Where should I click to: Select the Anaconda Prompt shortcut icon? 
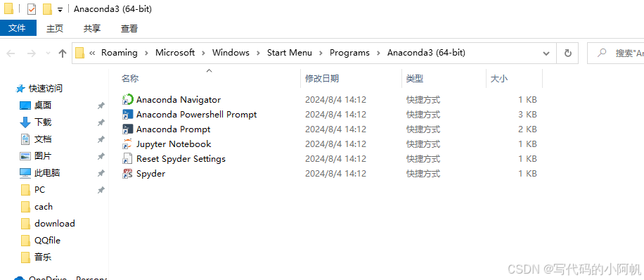pos(128,129)
